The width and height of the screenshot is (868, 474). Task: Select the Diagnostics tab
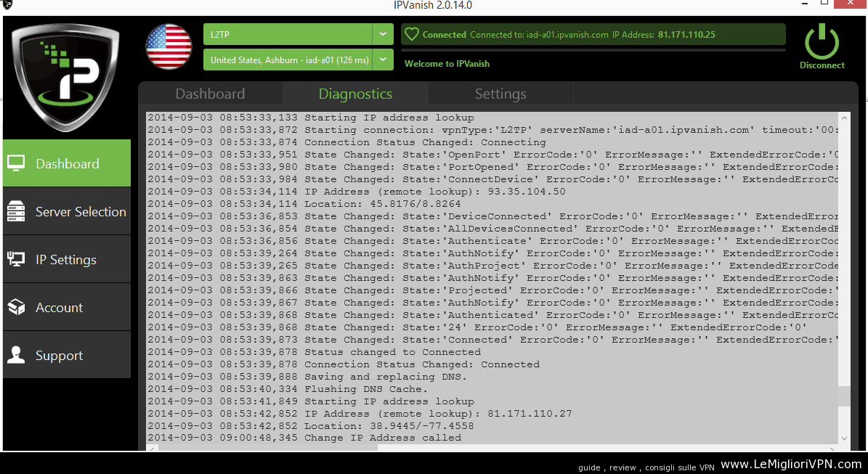click(x=355, y=94)
